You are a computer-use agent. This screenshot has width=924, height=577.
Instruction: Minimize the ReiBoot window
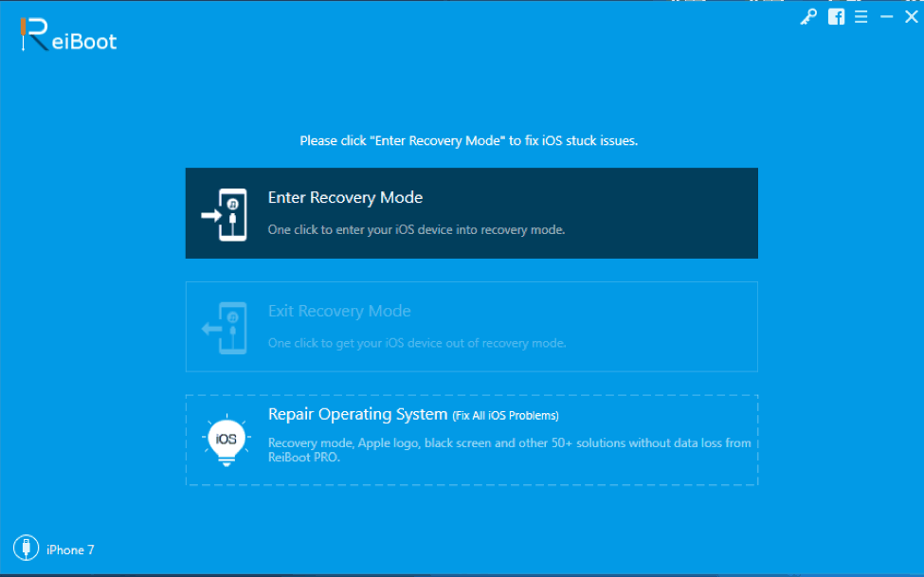[x=886, y=17]
